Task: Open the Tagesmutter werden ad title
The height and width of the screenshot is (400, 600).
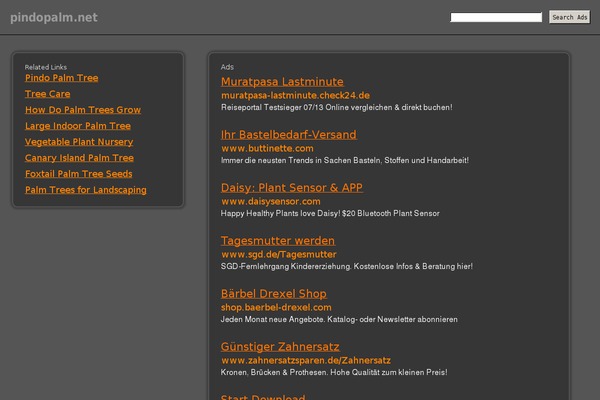Action: (x=278, y=241)
